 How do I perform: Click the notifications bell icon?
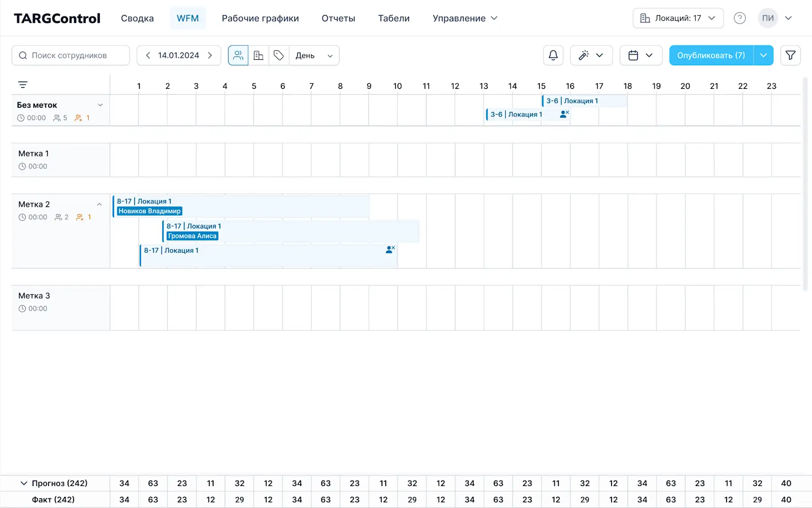553,55
